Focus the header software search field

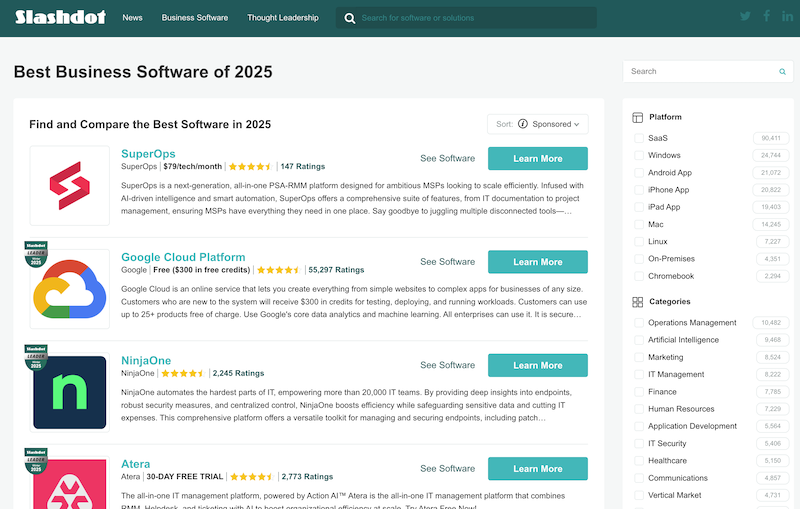point(466,18)
